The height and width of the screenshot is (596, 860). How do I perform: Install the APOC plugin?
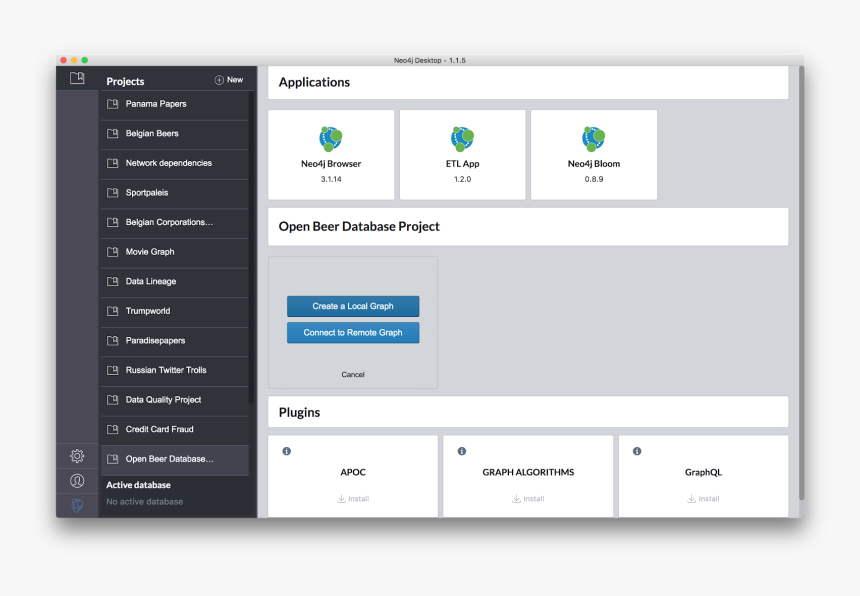[353, 498]
